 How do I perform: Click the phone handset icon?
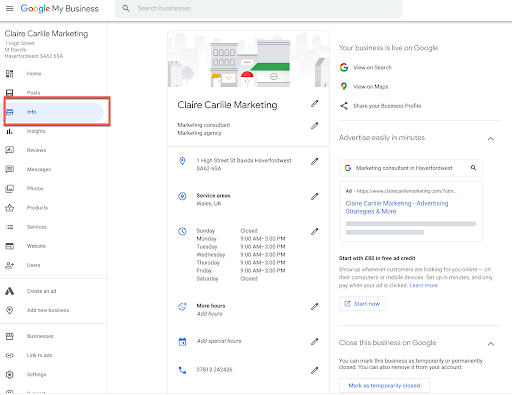pos(182,370)
